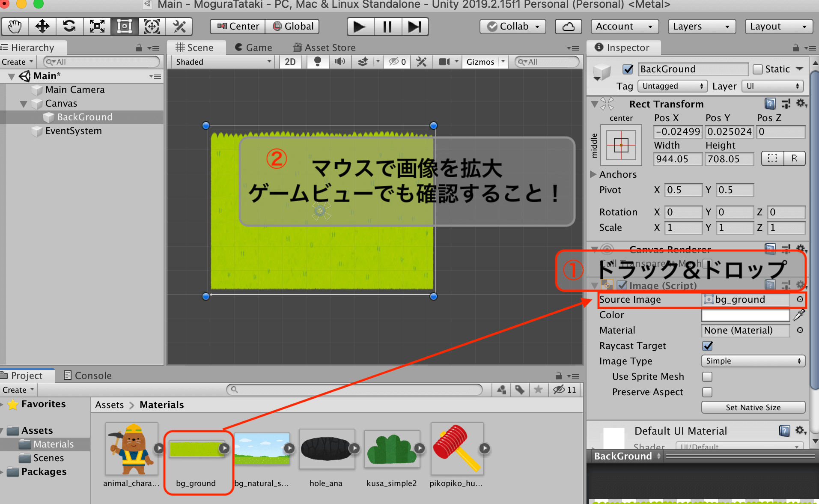Open Rect Transform help reference icon
Screen dimensions: 819x504
[770, 104]
